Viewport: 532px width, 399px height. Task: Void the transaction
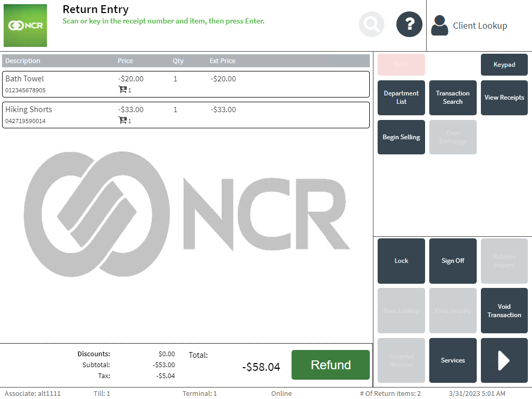tap(504, 311)
